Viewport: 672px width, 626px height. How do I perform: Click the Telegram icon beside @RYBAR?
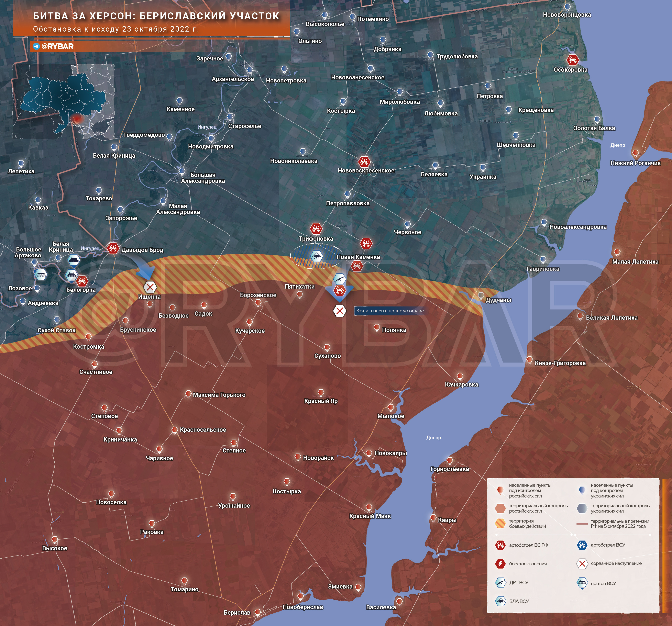36,46
